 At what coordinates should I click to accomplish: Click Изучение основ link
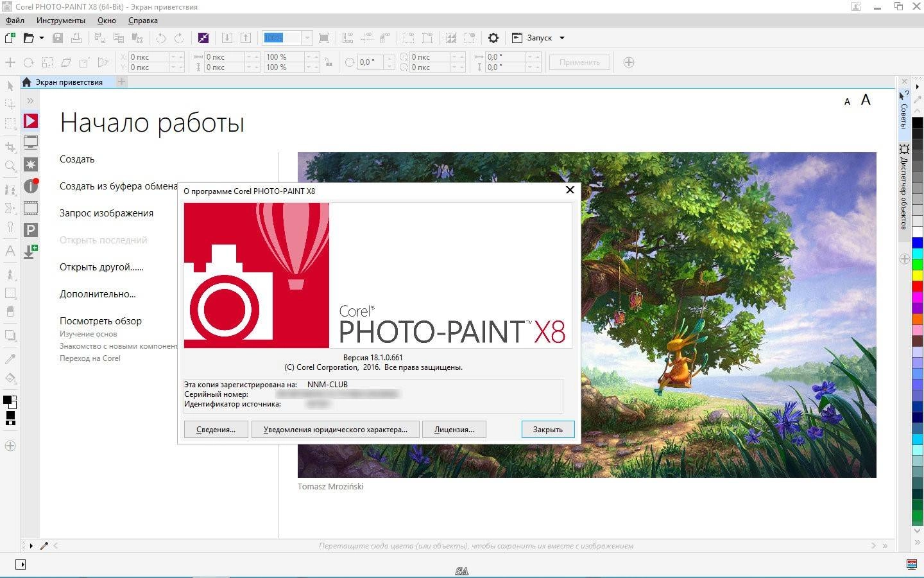pyautogui.click(x=89, y=334)
